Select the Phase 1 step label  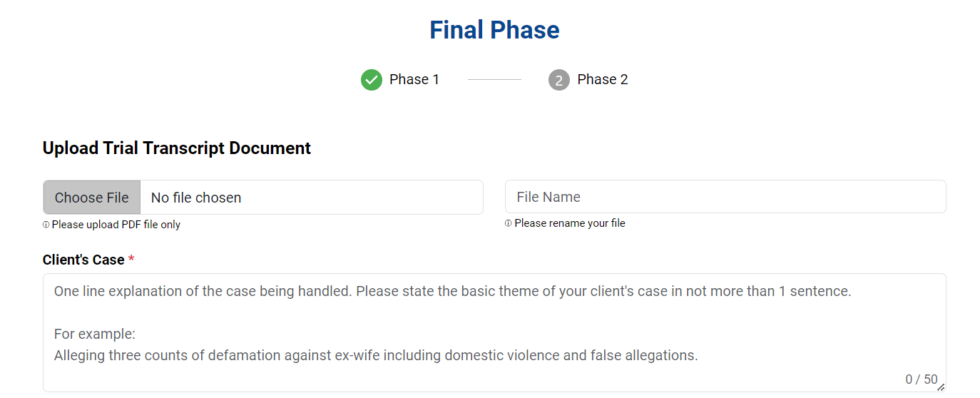click(x=414, y=80)
